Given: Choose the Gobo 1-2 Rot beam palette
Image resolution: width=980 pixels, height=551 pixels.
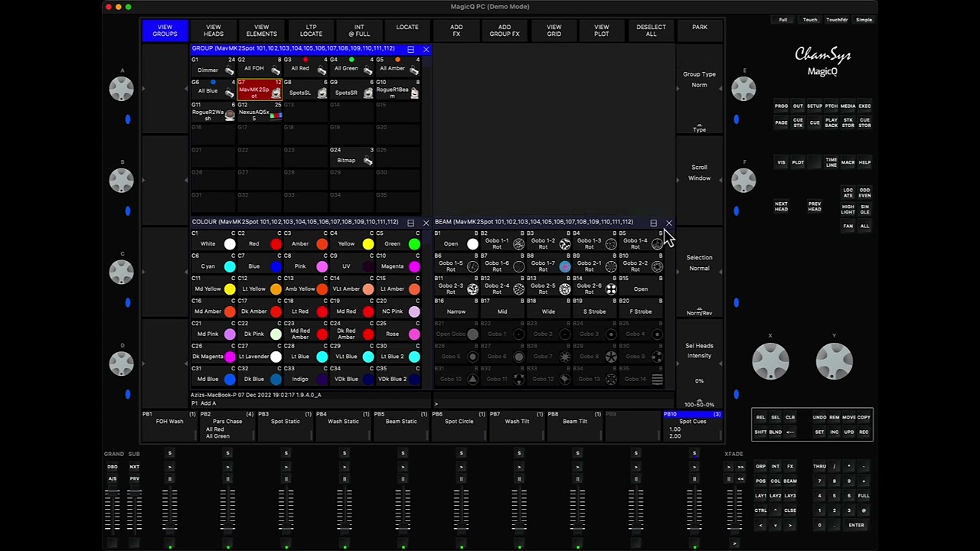Looking at the screenshot, I should tap(549, 241).
